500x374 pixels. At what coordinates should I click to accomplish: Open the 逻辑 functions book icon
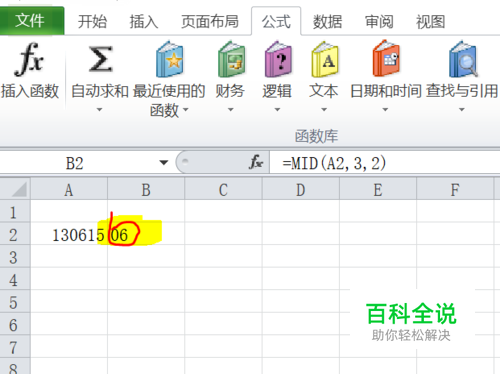(x=278, y=59)
